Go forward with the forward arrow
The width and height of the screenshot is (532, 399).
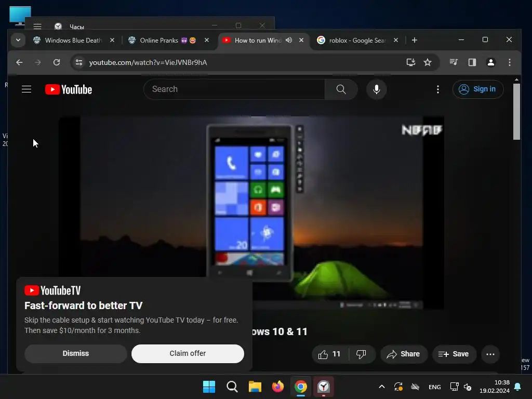pyautogui.click(x=37, y=62)
